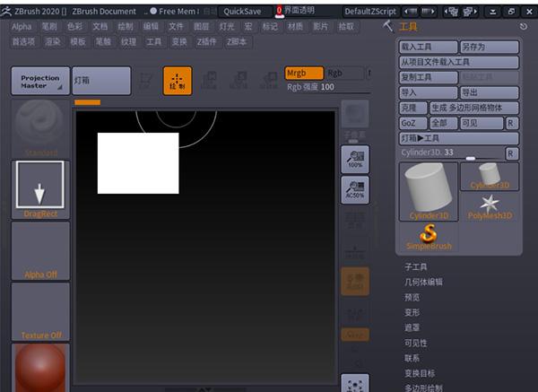Click the 100% actual size zoom icon
The image size is (538, 392).
[x=354, y=159]
